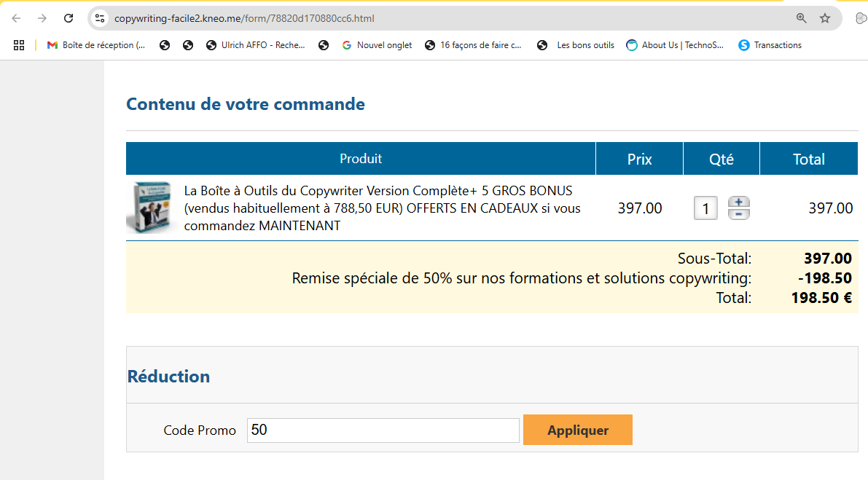Bookmark this page with the star icon
This screenshot has width=868, height=480.
(x=825, y=18)
